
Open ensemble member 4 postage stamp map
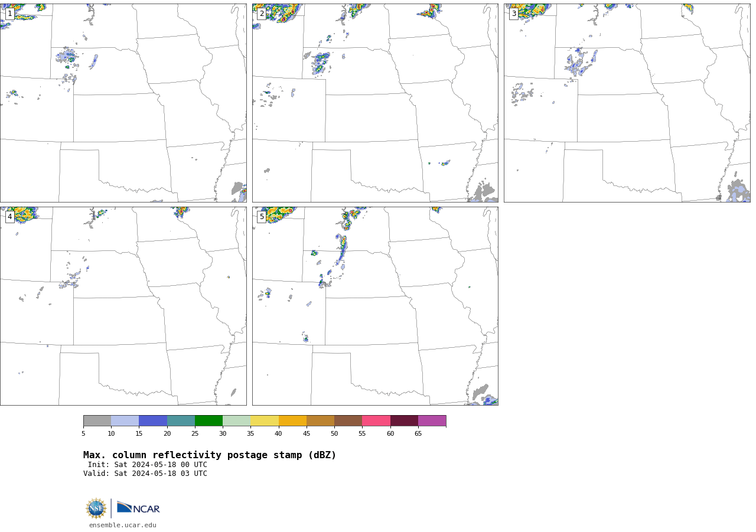click(x=123, y=306)
